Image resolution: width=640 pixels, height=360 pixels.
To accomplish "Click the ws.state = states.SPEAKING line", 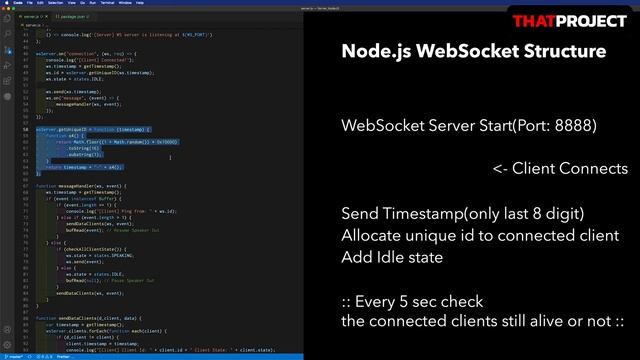I will [100, 256].
